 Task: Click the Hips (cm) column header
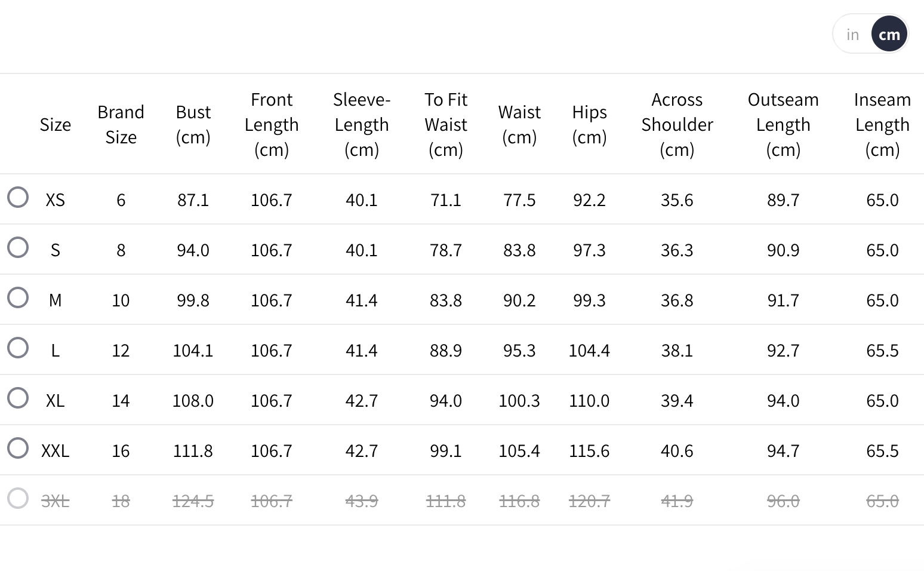point(589,125)
